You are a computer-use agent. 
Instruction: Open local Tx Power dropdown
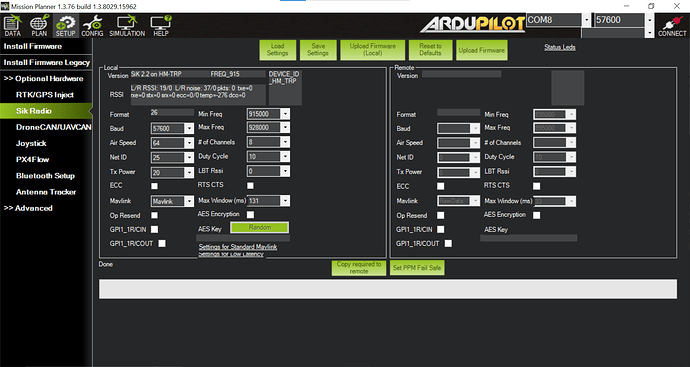[172, 172]
